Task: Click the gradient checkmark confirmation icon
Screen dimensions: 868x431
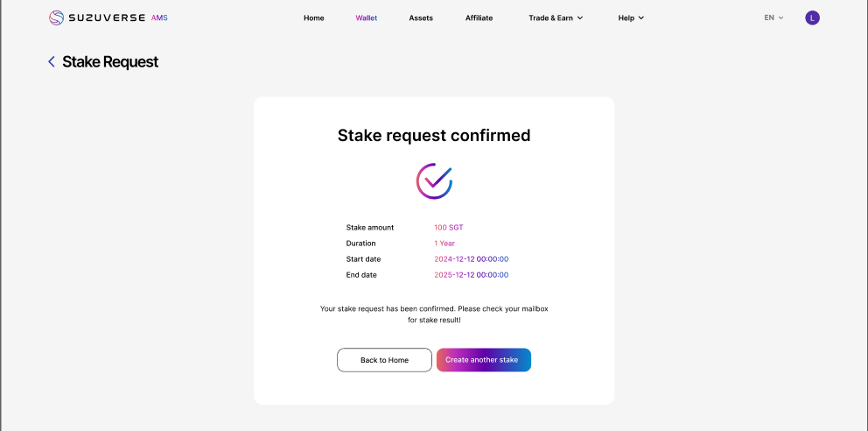Action: (434, 180)
